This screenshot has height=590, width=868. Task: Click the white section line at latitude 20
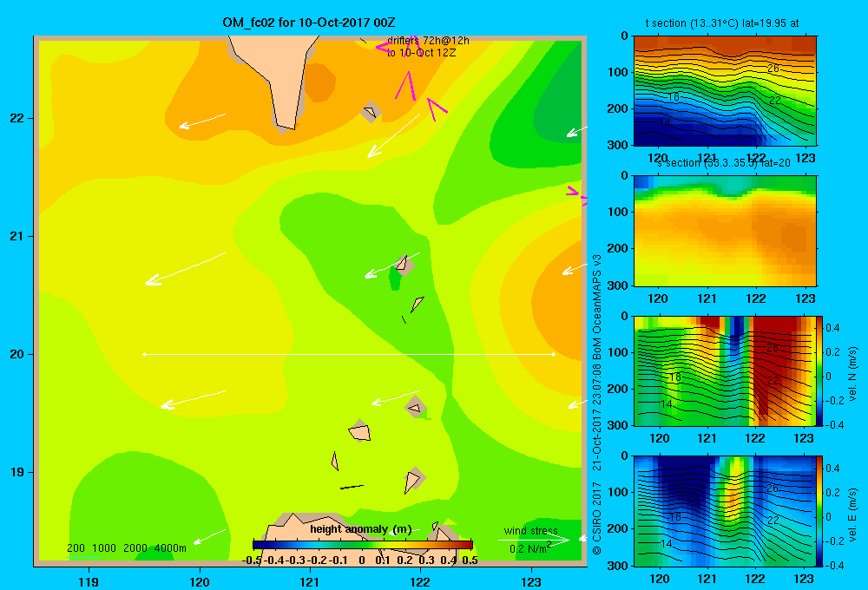coord(349,354)
